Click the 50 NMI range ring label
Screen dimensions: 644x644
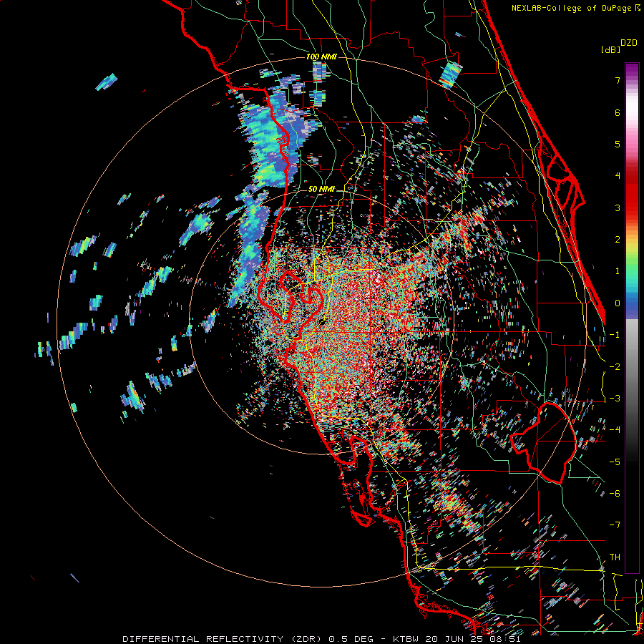pyautogui.click(x=321, y=190)
